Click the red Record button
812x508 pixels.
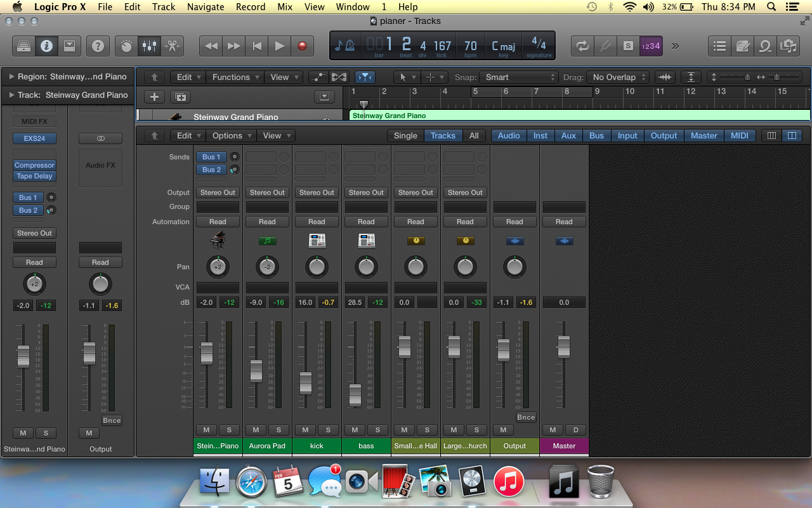pos(302,46)
